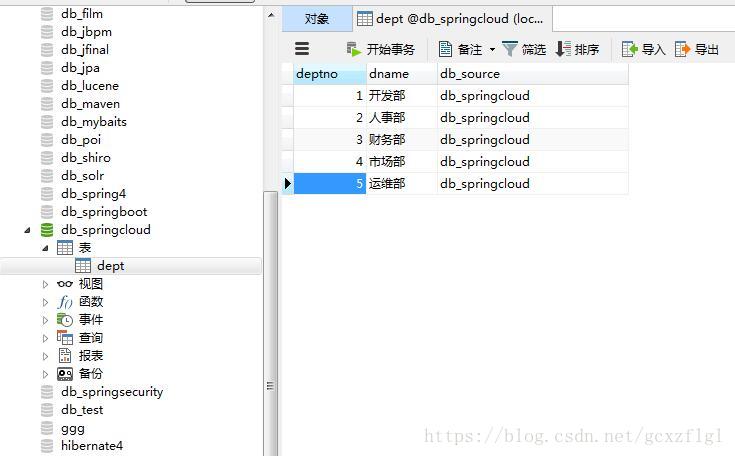Select cell 财务部 in dname column
This screenshot has height=456, width=735.
click(x=401, y=140)
